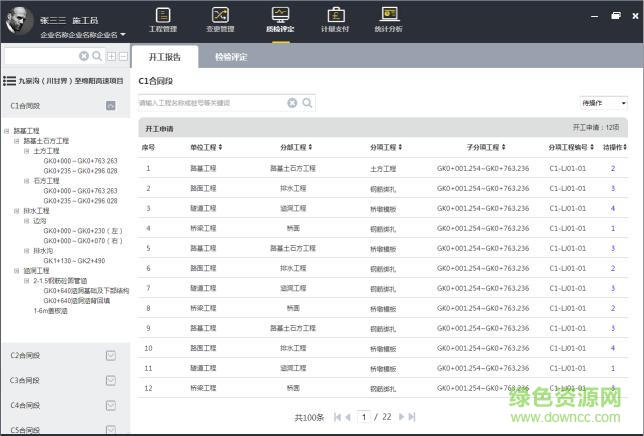Click pending count link in row 1
Viewport: 644px width, 436px height.
613,168
